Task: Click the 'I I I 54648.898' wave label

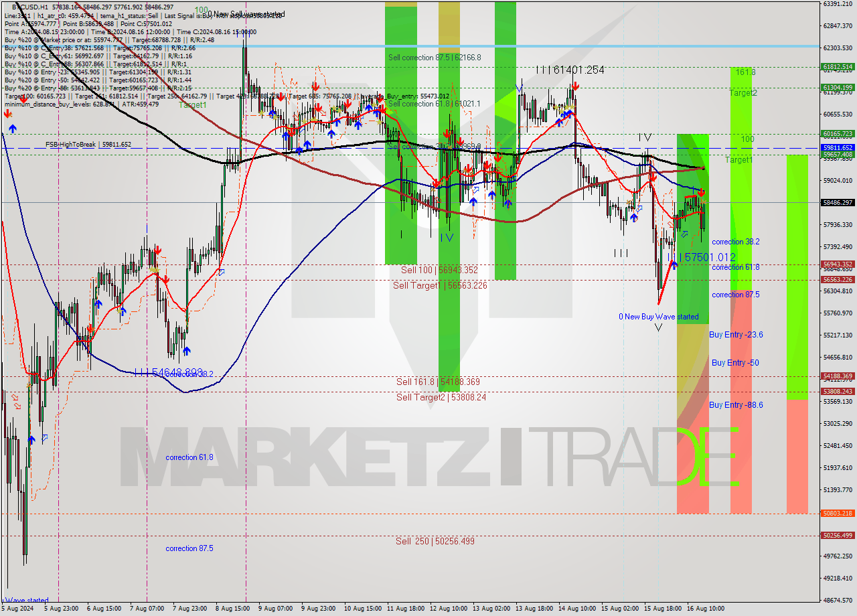Action: coord(168,372)
